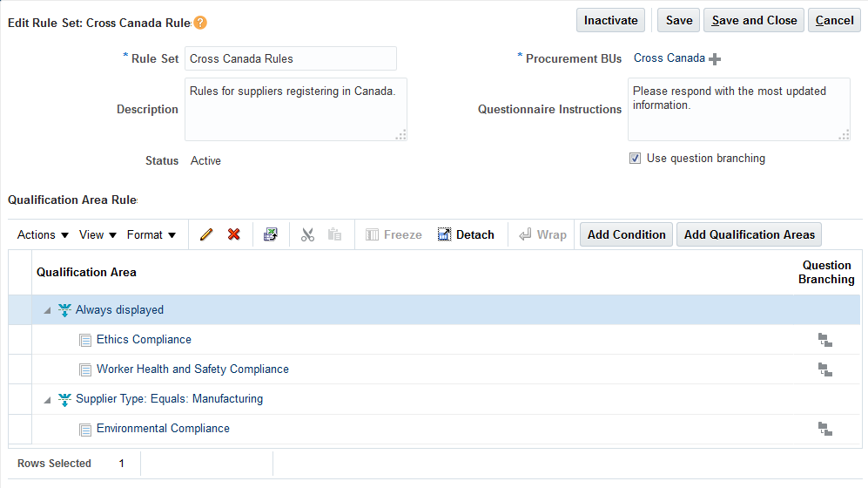Click the Add Condition button

click(626, 234)
